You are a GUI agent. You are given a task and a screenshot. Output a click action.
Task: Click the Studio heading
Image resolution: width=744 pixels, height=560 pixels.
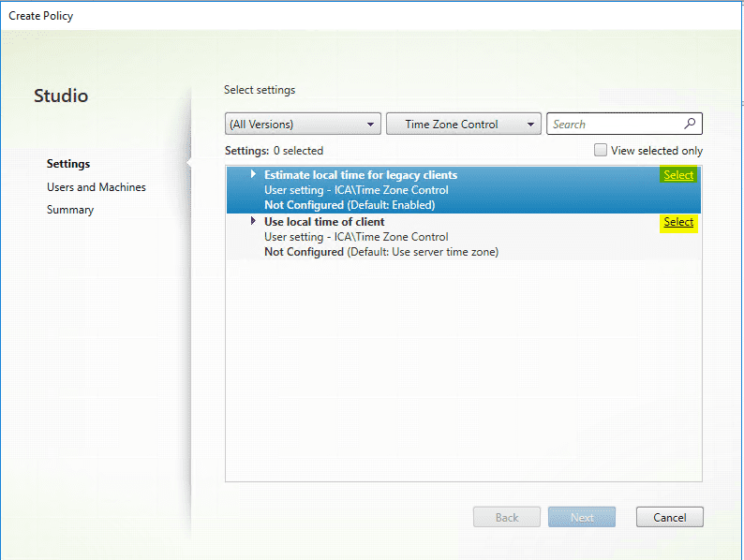[61, 96]
